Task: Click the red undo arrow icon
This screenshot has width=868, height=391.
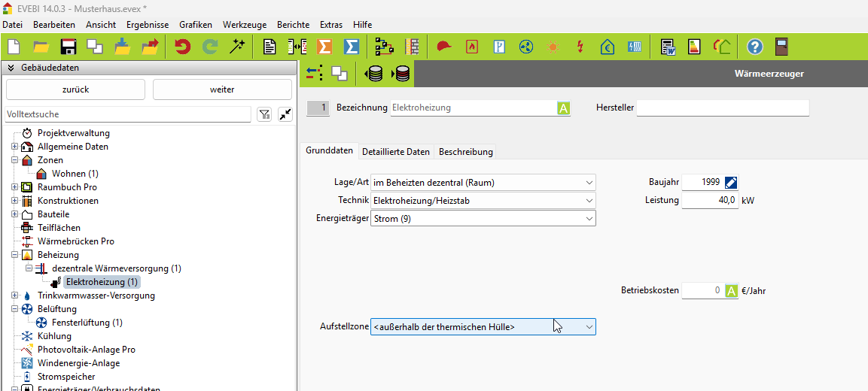Action: pyautogui.click(x=183, y=47)
